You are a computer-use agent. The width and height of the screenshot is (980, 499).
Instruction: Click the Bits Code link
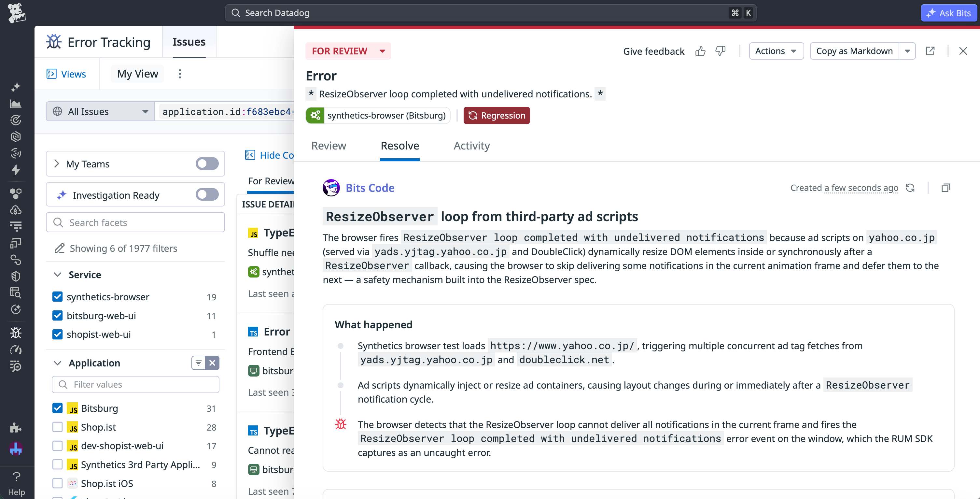[370, 188]
